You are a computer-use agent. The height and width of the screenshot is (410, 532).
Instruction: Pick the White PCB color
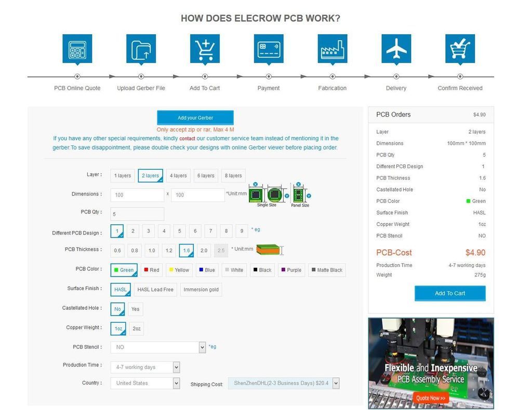coord(234,270)
